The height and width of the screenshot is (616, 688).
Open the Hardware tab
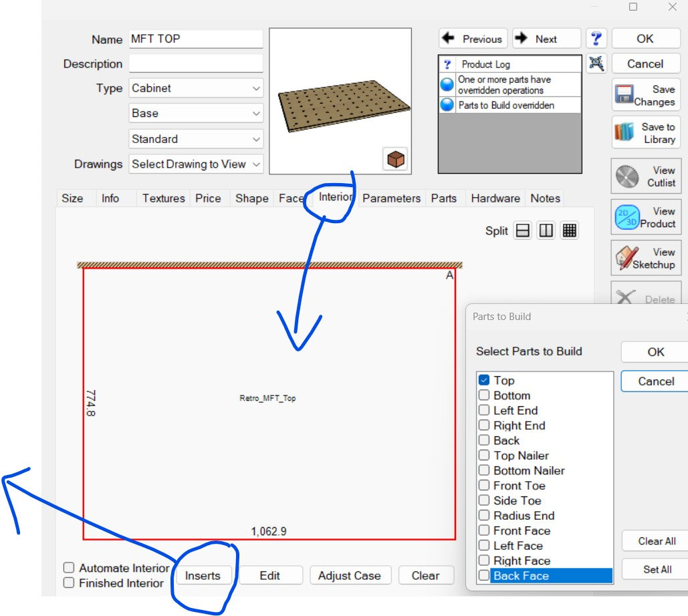tap(495, 198)
